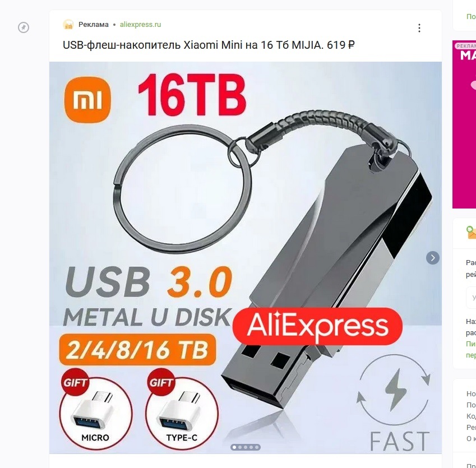Select the third carousel dot indicator
The width and height of the screenshot is (476, 468).
tap(245, 447)
